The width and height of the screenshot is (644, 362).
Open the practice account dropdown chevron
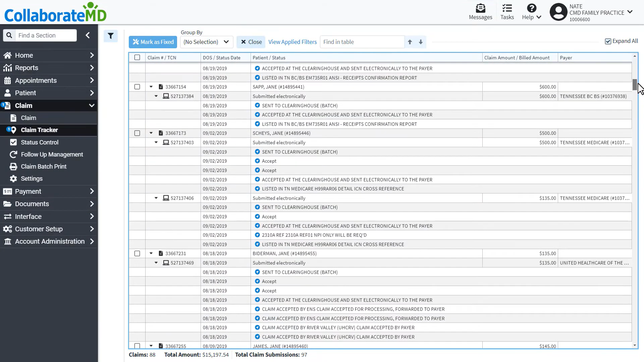coord(630,12)
